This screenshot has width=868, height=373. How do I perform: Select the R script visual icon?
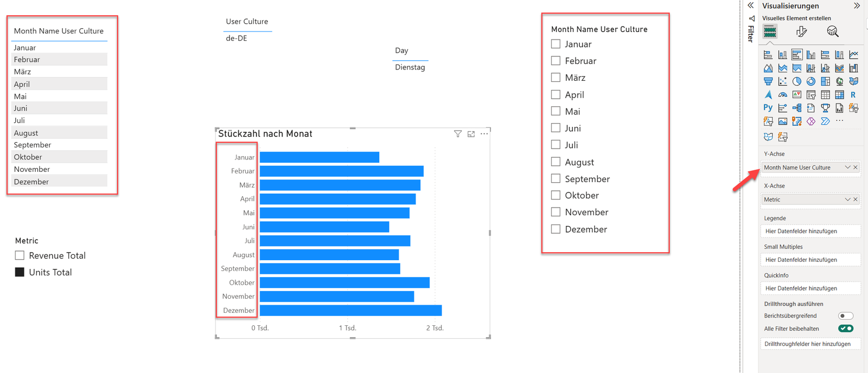pyautogui.click(x=853, y=94)
